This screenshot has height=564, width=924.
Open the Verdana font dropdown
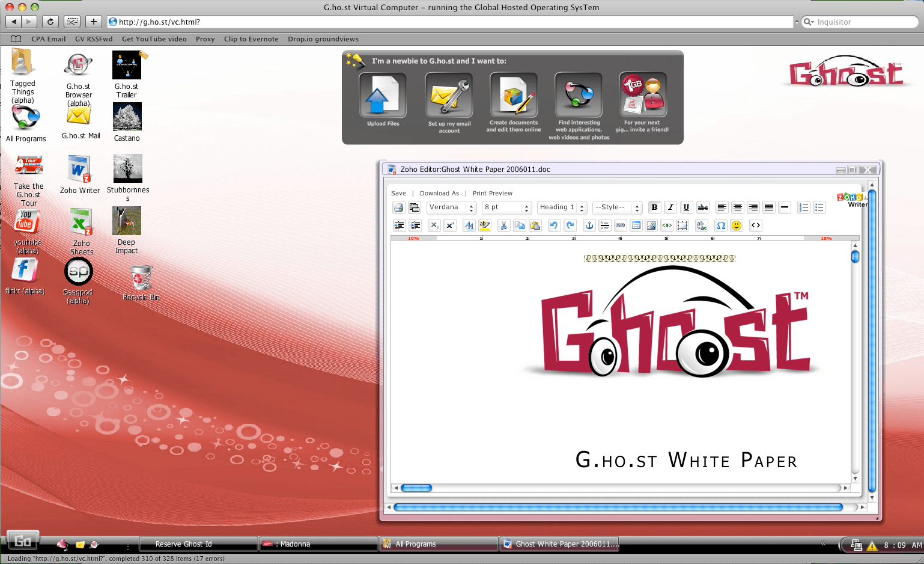(452, 207)
